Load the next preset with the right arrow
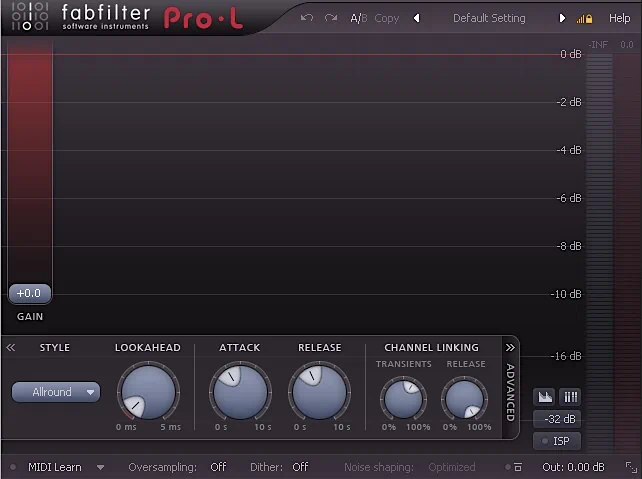Viewport: 642px width, 479px height. 562,18
